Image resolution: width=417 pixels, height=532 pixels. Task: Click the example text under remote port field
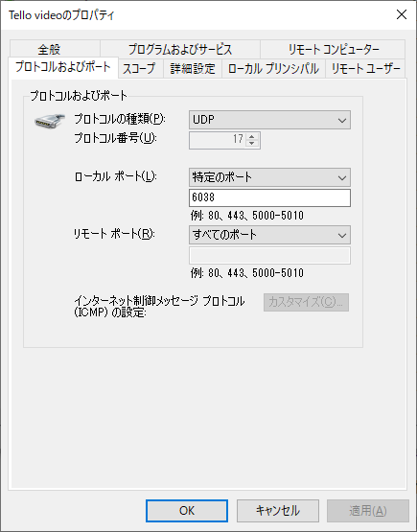pos(247,273)
